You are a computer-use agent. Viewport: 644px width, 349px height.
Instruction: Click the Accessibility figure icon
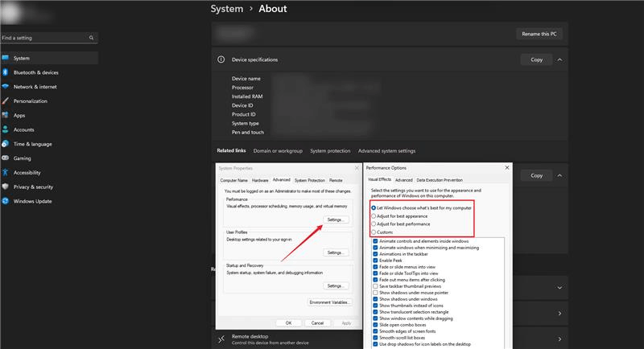point(6,172)
